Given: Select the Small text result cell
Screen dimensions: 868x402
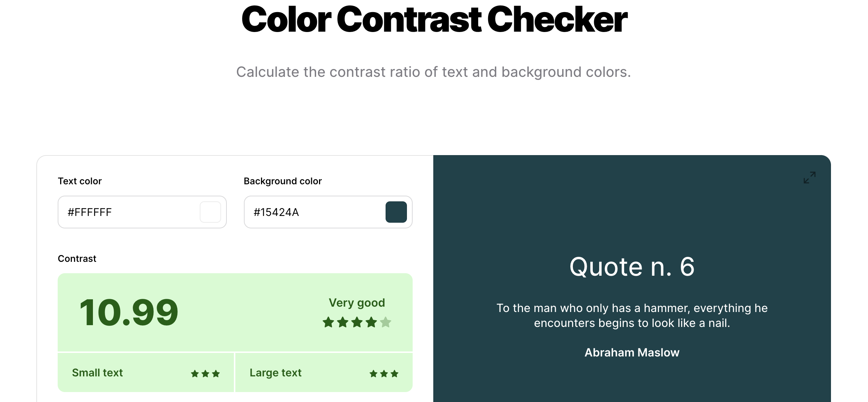Looking at the screenshot, I should click(146, 372).
